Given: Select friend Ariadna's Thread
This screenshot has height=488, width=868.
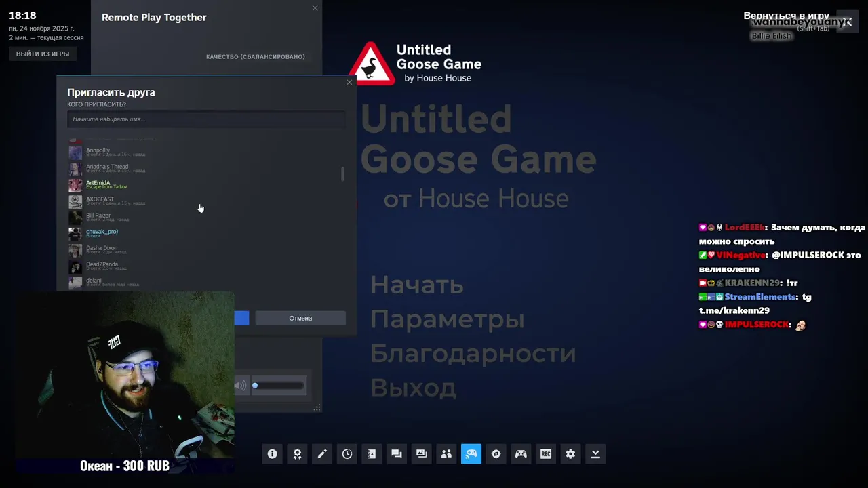Looking at the screenshot, I should click(203, 169).
